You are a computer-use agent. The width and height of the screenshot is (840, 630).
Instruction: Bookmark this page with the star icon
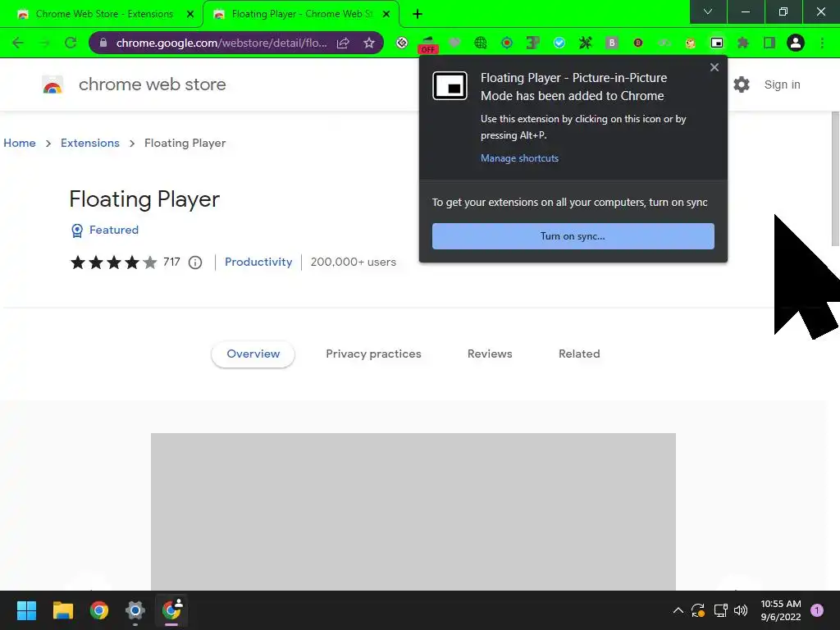tap(368, 43)
